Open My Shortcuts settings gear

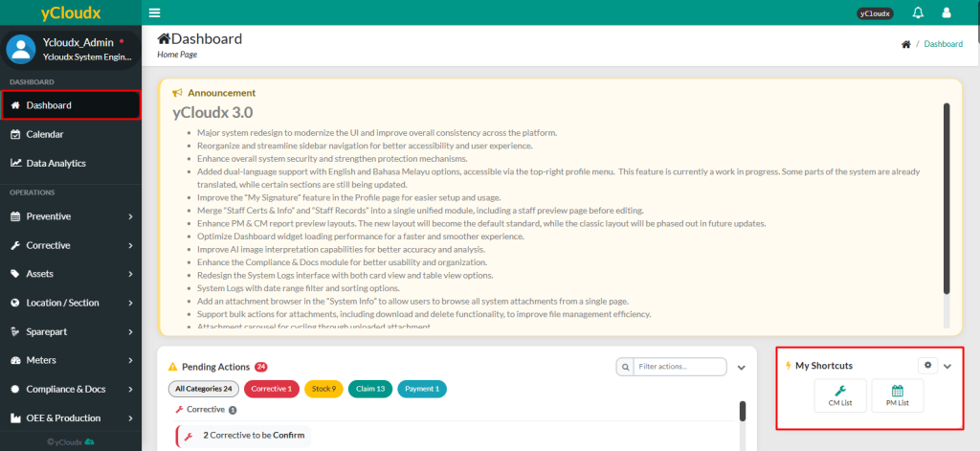pyautogui.click(x=927, y=366)
